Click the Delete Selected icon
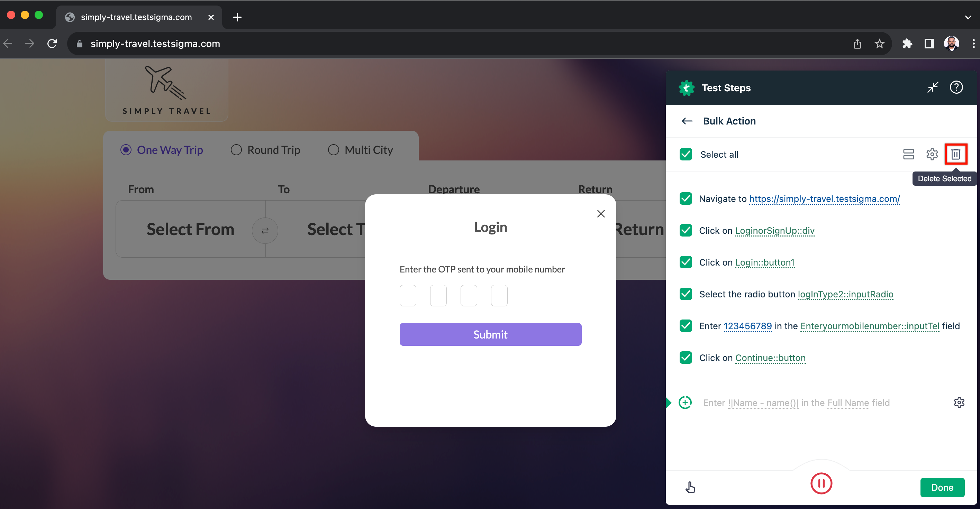The width and height of the screenshot is (980, 509). (x=957, y=154)
